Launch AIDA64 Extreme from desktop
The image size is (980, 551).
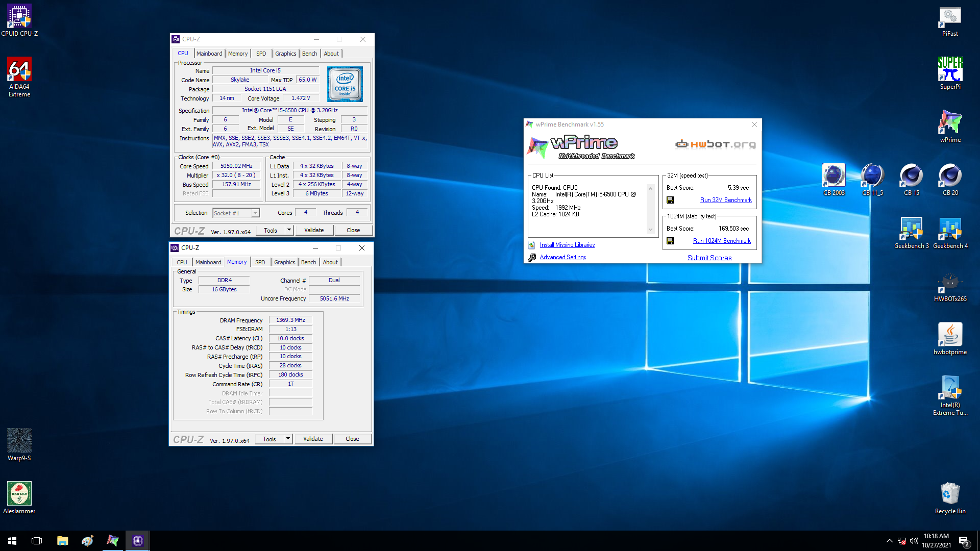pos(19,77)
